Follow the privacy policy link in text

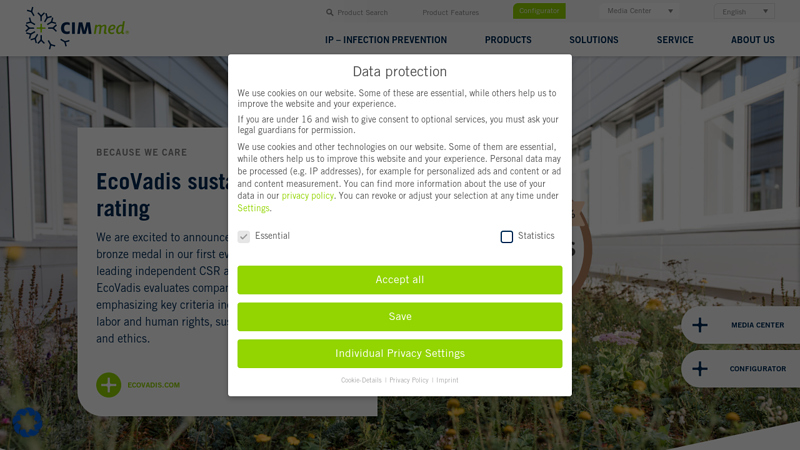coord(308,195)
